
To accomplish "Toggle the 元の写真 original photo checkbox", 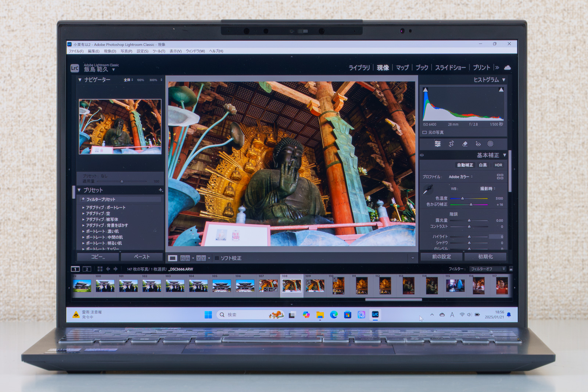I will [x=424, y=132].
